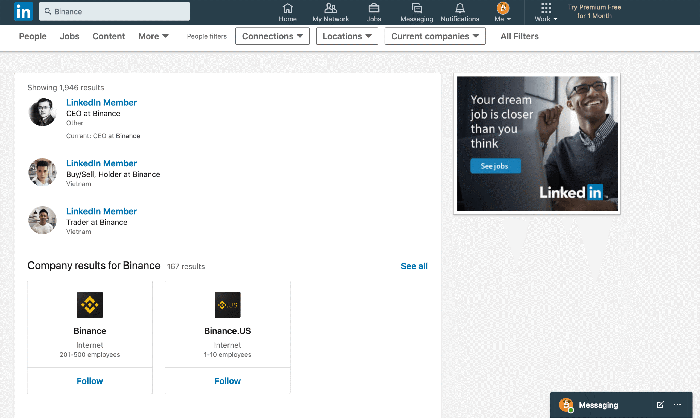Open Messaging bar options ellipsis
The width and height of the screenshot is (700, 418).
coord(678,405)
